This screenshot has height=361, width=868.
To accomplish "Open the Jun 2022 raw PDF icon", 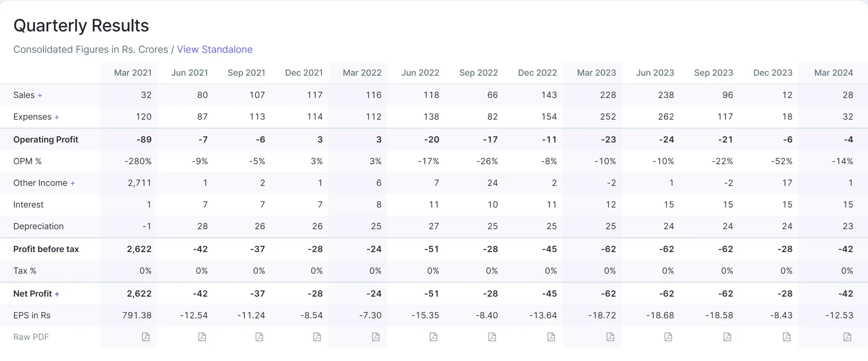I will [433, 337].
